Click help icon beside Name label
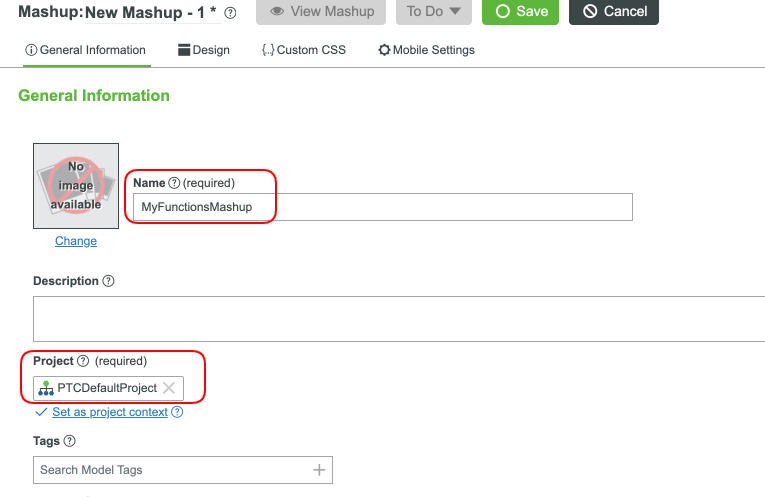This screenshot has height=497, width=765. (x=174, y=183)
